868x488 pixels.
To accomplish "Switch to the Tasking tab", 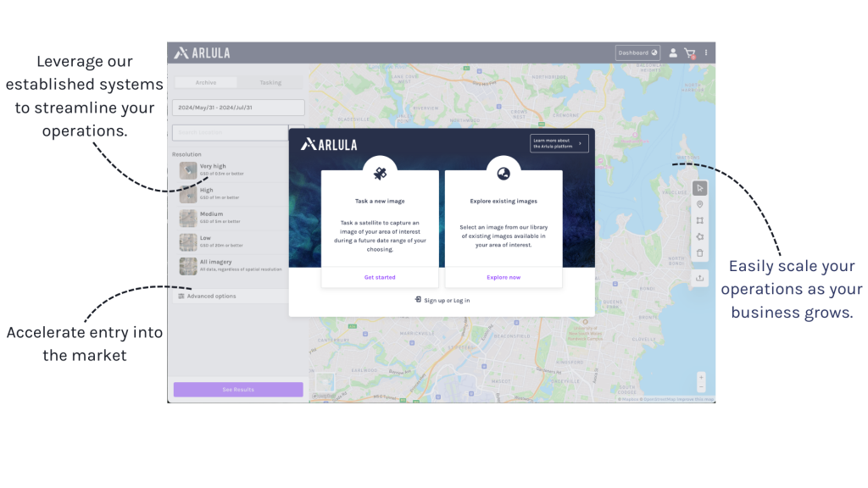I will [x=270, y=82].
